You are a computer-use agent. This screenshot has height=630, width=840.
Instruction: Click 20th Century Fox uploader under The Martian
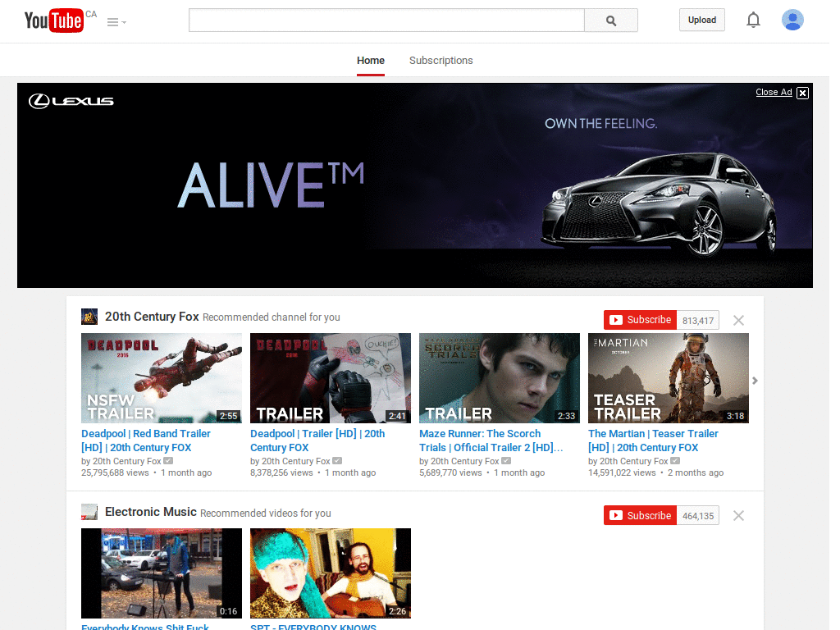coord(634,461)
